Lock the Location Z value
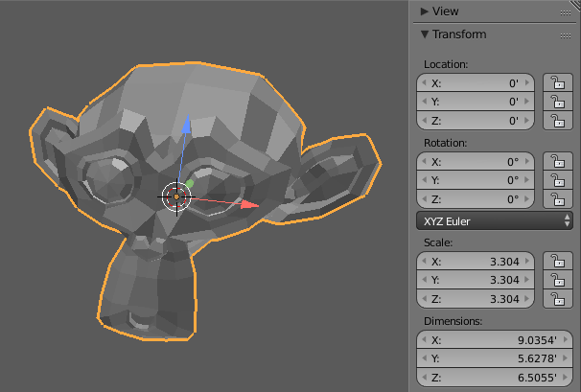This screenshot has height=392, width=581. (x=558, y=121)
